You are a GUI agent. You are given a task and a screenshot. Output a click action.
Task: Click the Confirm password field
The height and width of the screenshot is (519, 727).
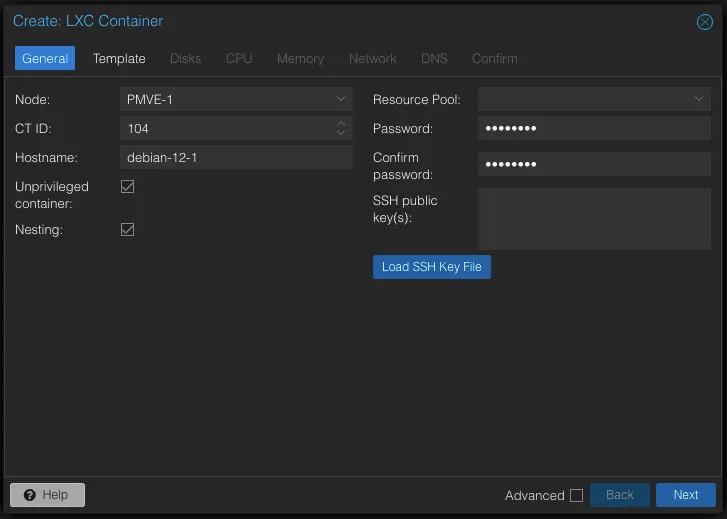[x=594, y=164]
